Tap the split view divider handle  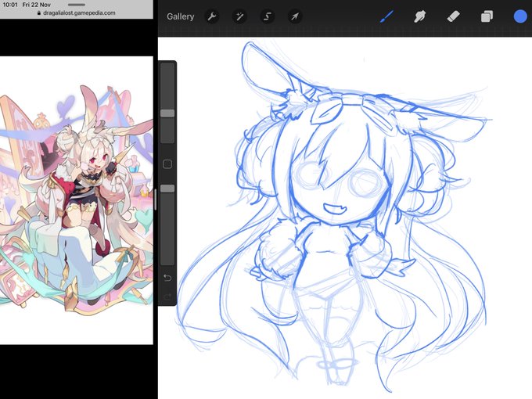click(156, 199)
